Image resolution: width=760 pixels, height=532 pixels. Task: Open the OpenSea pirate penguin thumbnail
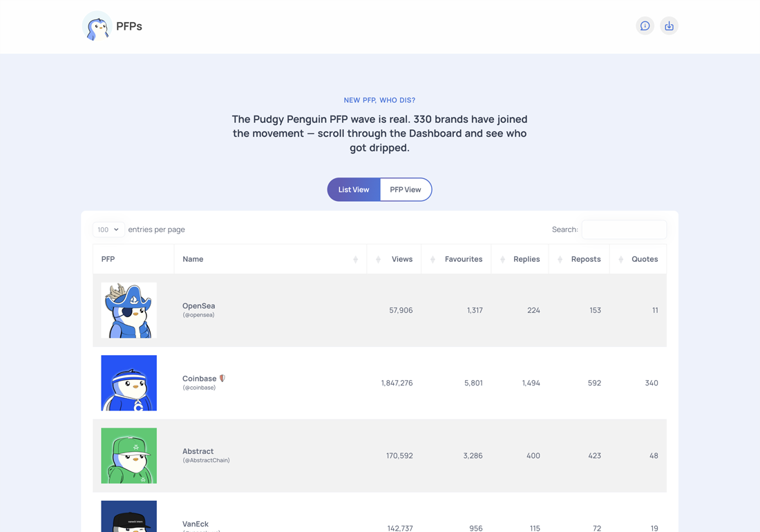point(129,310)
